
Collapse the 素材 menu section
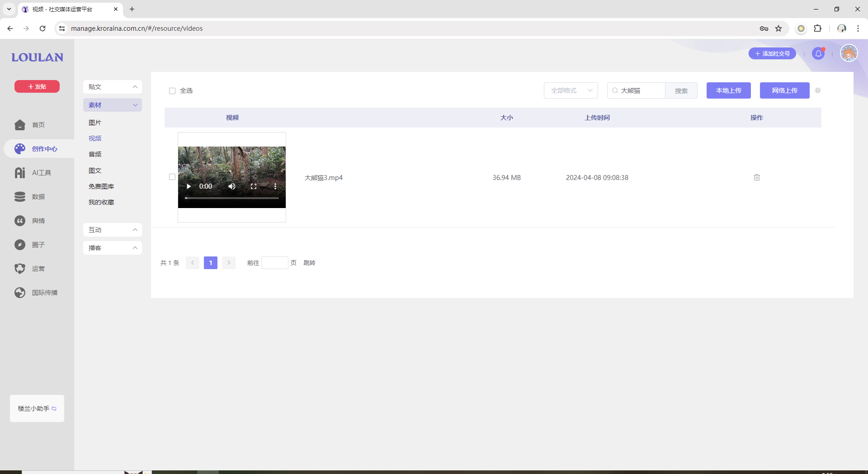(x=113, y=105)
